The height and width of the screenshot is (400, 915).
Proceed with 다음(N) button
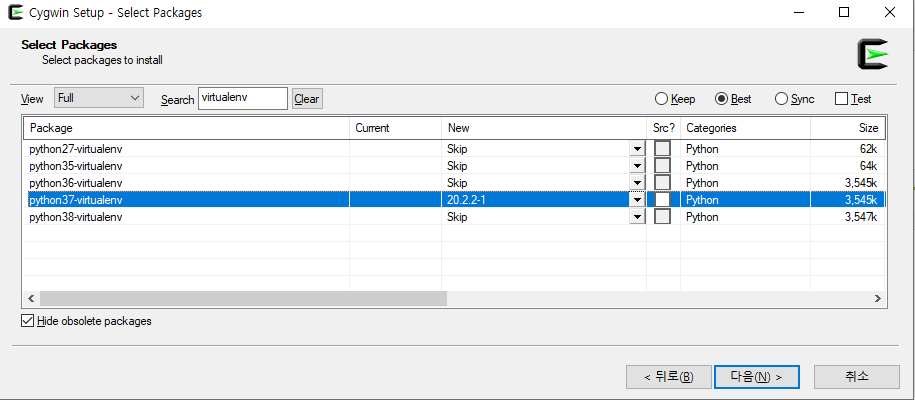coord(756,377)
